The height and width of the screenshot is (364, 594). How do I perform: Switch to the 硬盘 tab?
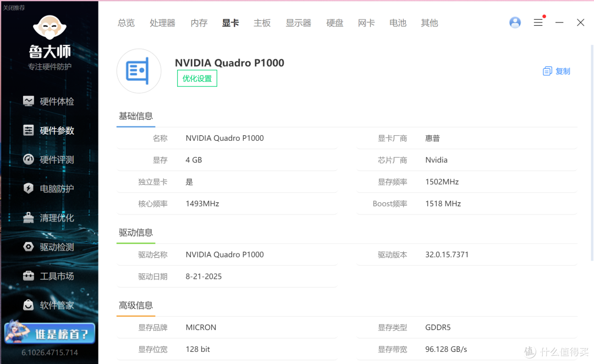[335, 23]
